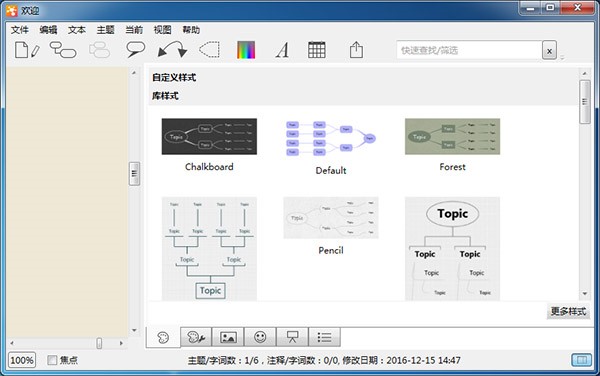Open the 文本 menu

77,30
